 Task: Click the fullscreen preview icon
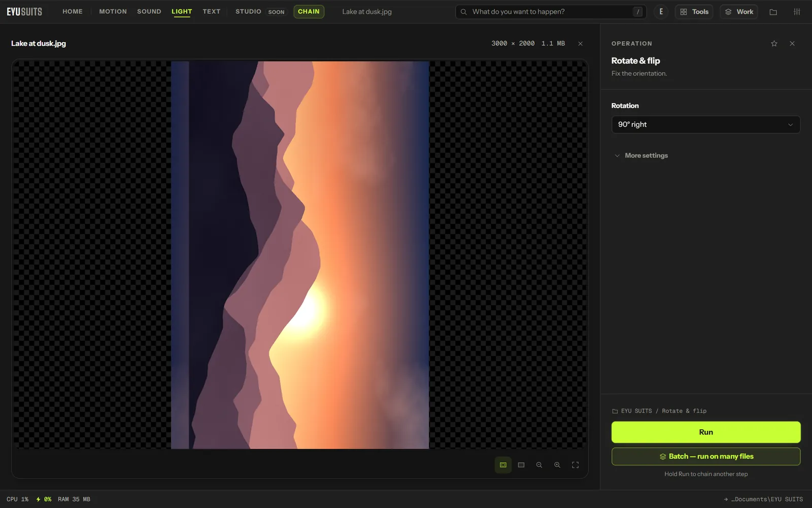tap(576, 465)
